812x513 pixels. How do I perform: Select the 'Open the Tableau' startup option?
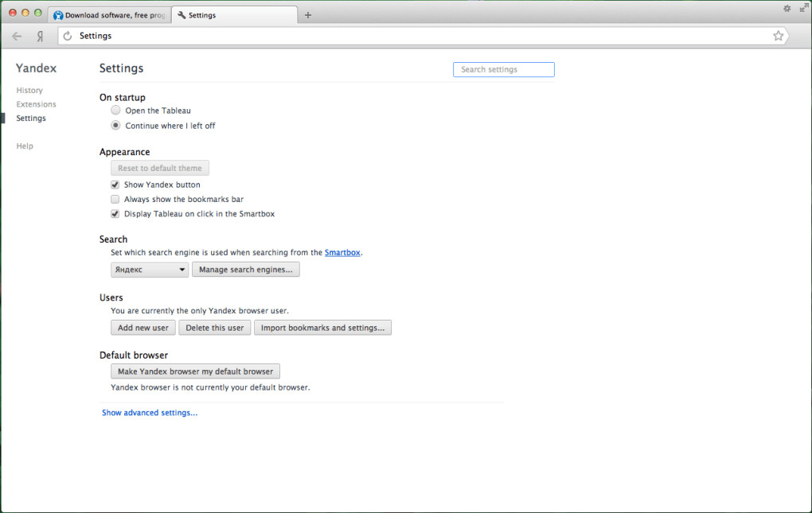116,111
